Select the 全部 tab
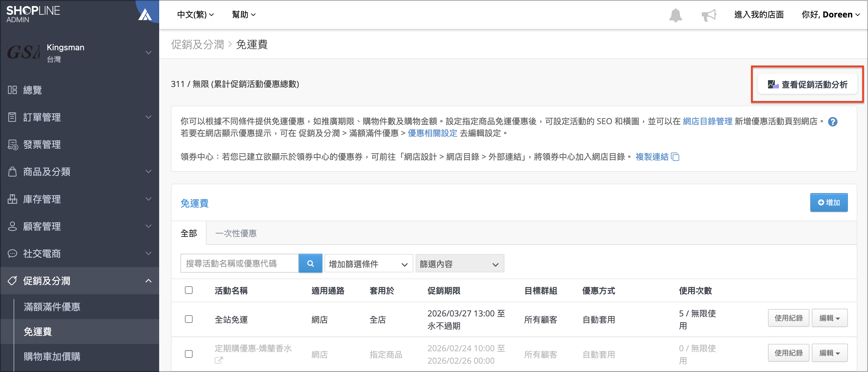The width and height of the screenshot is (868, 372). tap(189, 233)
